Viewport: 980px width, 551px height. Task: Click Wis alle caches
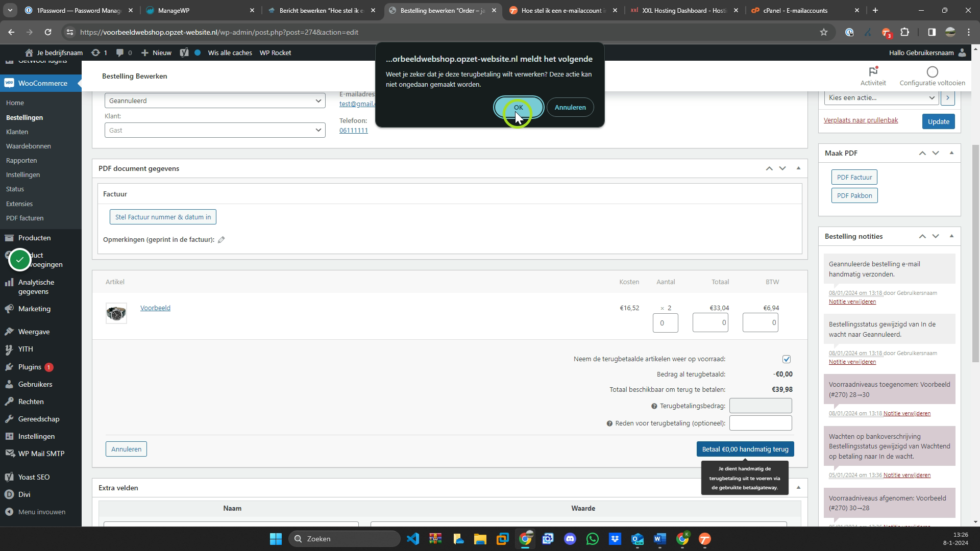pyautogui.click(x=230, y=53)
